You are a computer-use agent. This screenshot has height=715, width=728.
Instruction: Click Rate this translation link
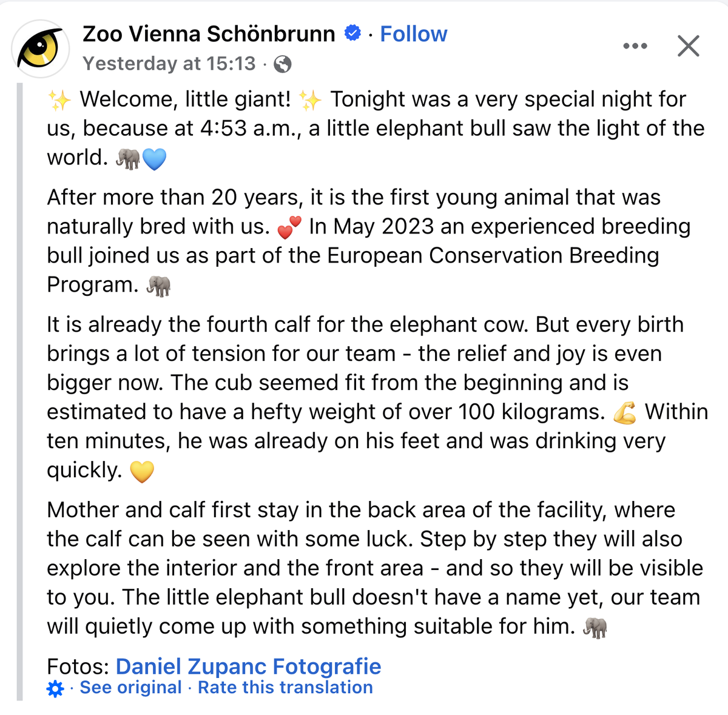(285, 687)
